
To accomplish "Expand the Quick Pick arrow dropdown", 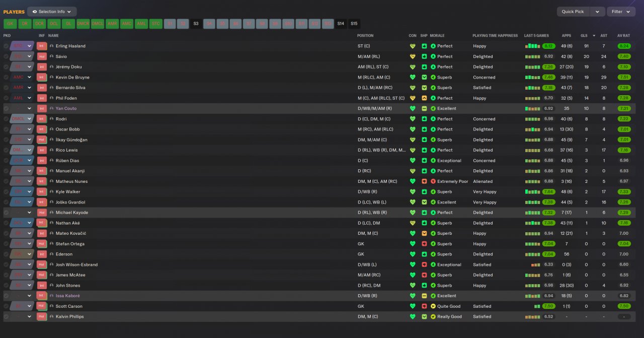I will pyautogui.click(x=597, y=12).
